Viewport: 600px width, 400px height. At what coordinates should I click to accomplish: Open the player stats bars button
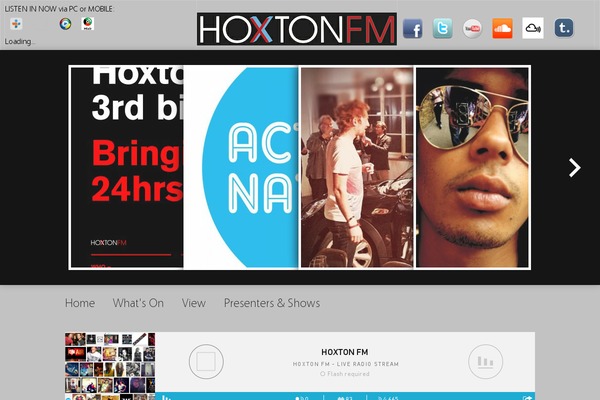tap(486, 362)
